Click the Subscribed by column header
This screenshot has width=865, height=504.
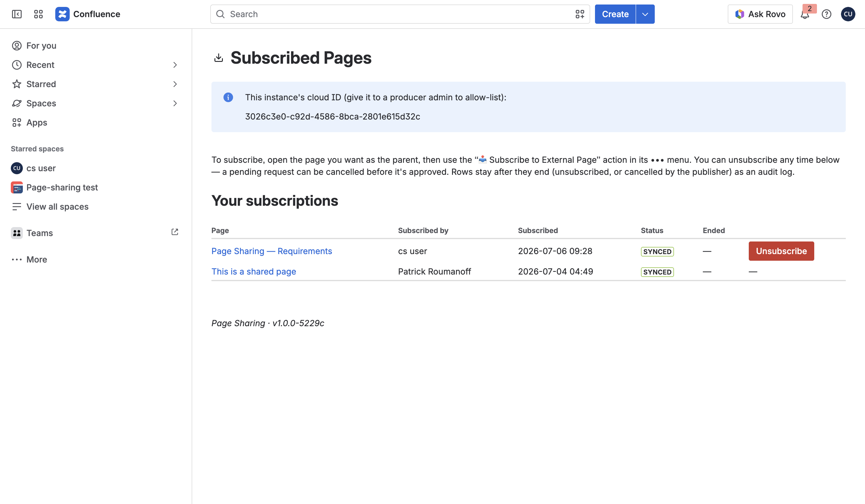(x=423, y=230)
